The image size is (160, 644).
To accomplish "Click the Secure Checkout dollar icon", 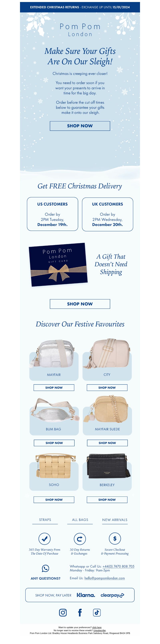I will [115, 538].
